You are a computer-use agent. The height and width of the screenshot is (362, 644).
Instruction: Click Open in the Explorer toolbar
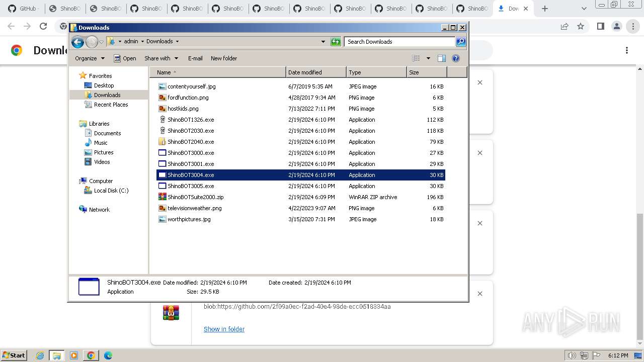tap(125, 58)
